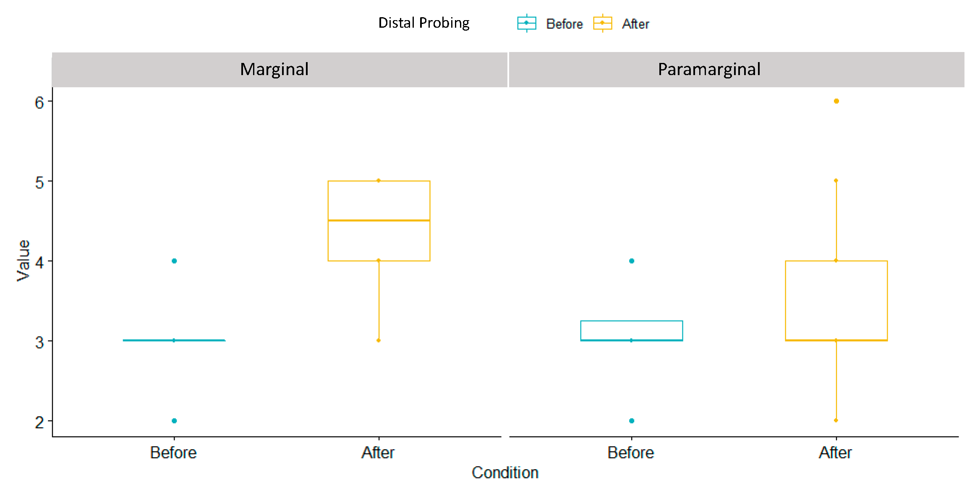980x490 pixels.
Task: Click the Marginal After orange median line
Action: 357,220
